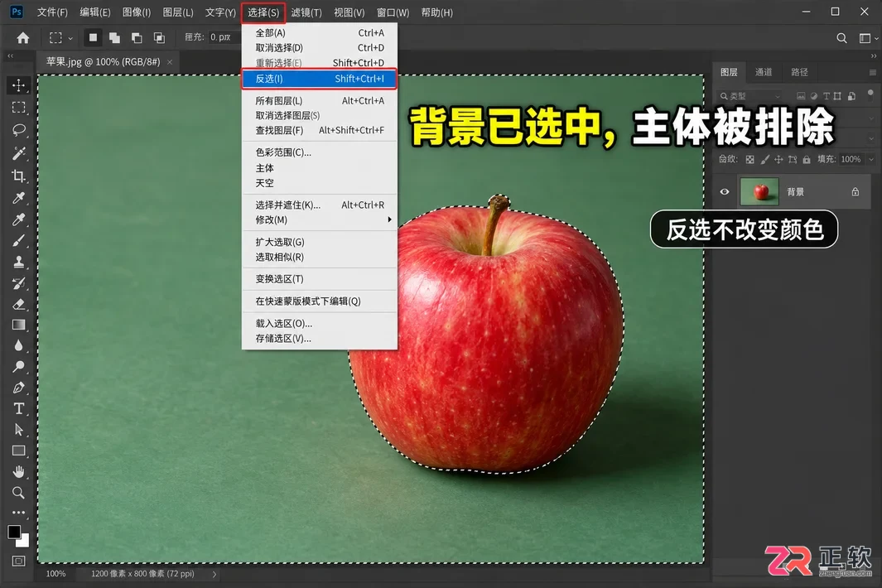Select the Lasso tool
This screenshot has height=588, width=882.
pyautogui.click(x=18, y=130)
